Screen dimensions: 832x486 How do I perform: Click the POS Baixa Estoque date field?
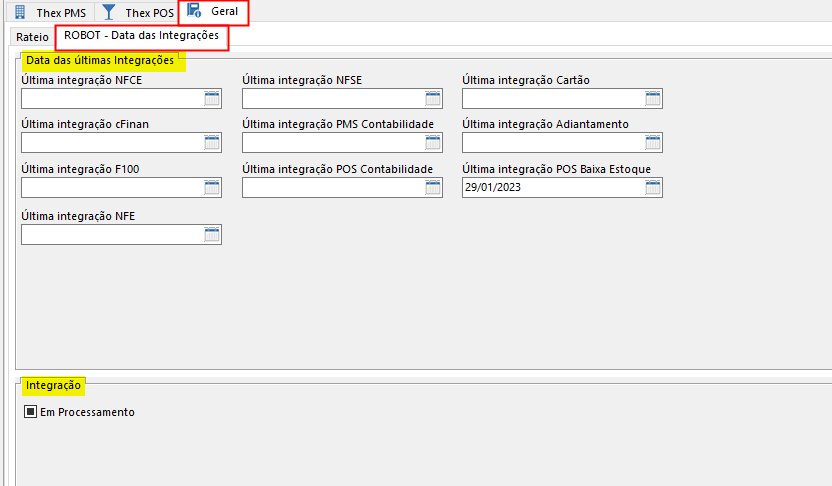coord(552,188)
